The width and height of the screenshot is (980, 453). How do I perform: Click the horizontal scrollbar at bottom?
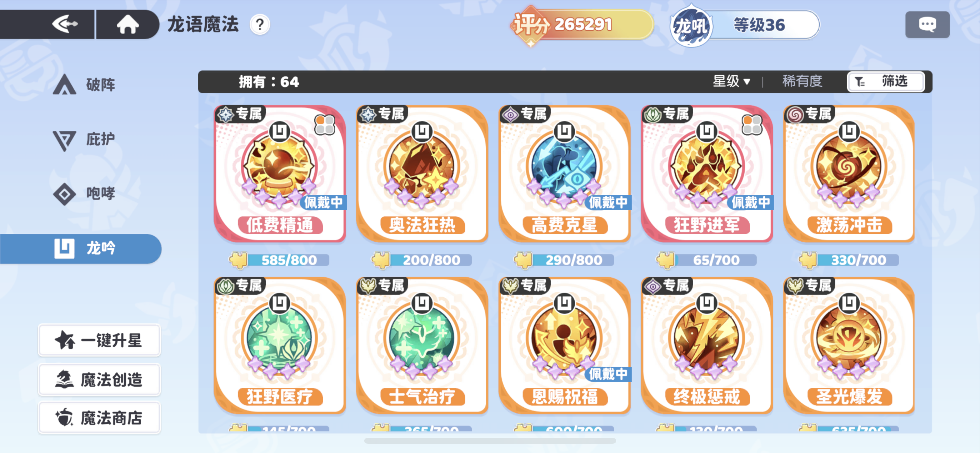pyautogui.click(x=490, y=441)
